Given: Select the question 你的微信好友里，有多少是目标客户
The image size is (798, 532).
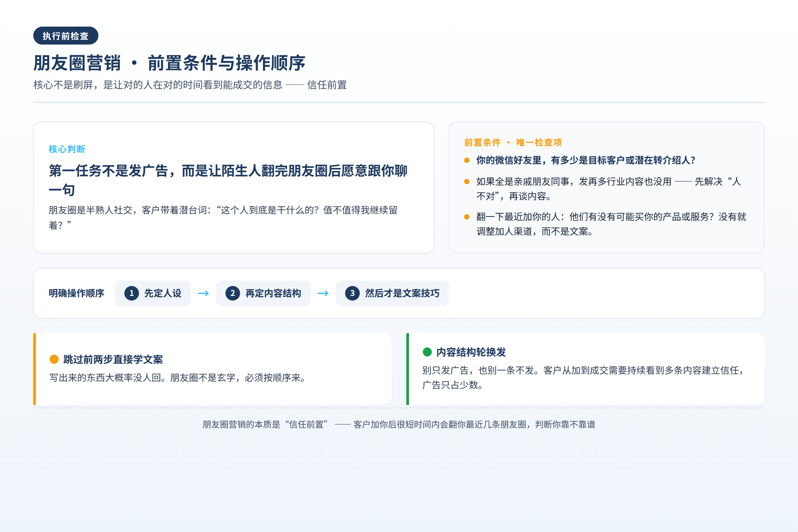Looking at the screenshot, I should (x=586, y=160).
